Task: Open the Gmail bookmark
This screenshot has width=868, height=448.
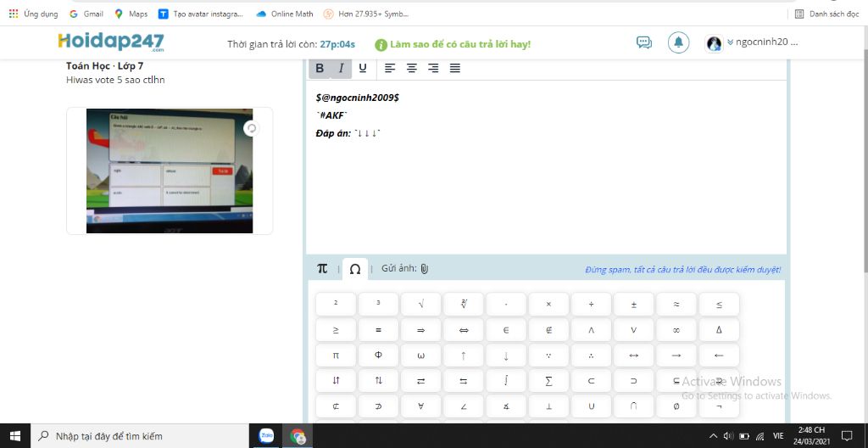Action: click(87, 14)
